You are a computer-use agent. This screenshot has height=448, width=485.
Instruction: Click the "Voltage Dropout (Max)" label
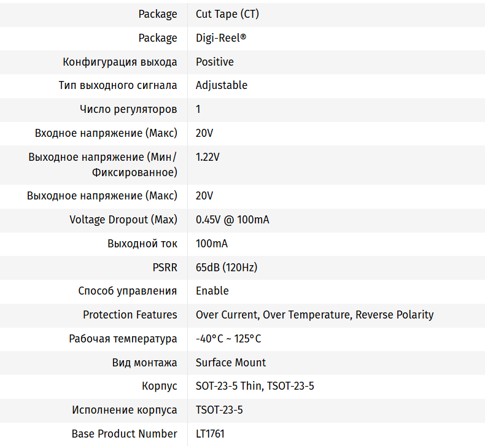click(123, 220)
